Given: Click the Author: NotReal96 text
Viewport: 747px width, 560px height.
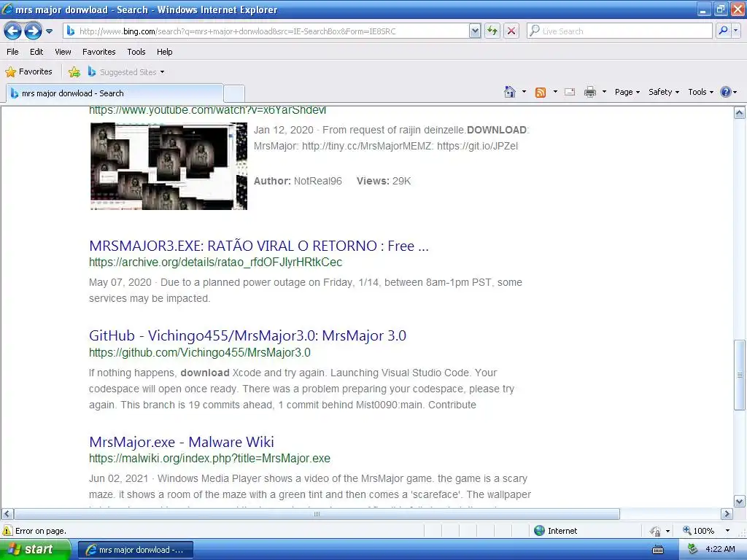Looking at the screenshot, I should pyautogui.click(x=298, y=181).
